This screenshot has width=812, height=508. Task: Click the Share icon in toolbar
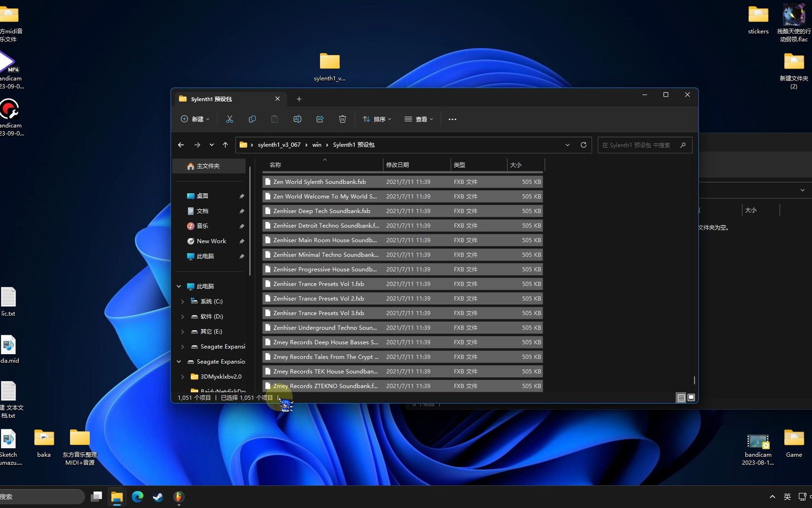point(320,119)
